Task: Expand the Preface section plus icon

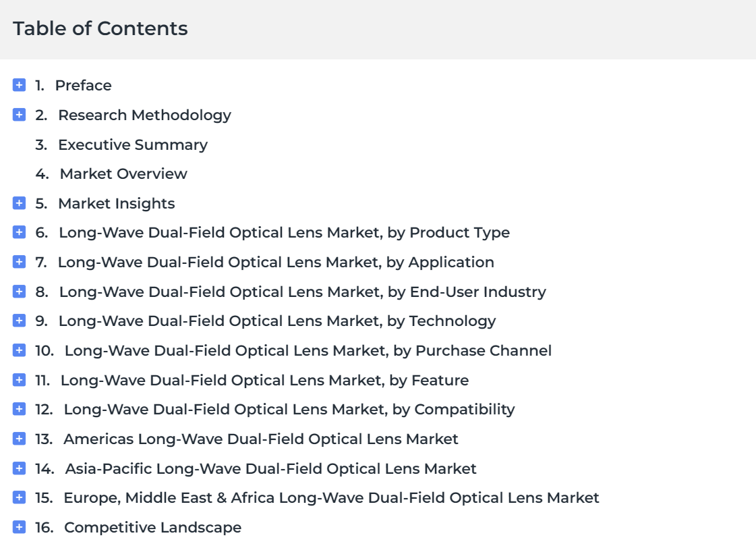Action: (20, 85)
